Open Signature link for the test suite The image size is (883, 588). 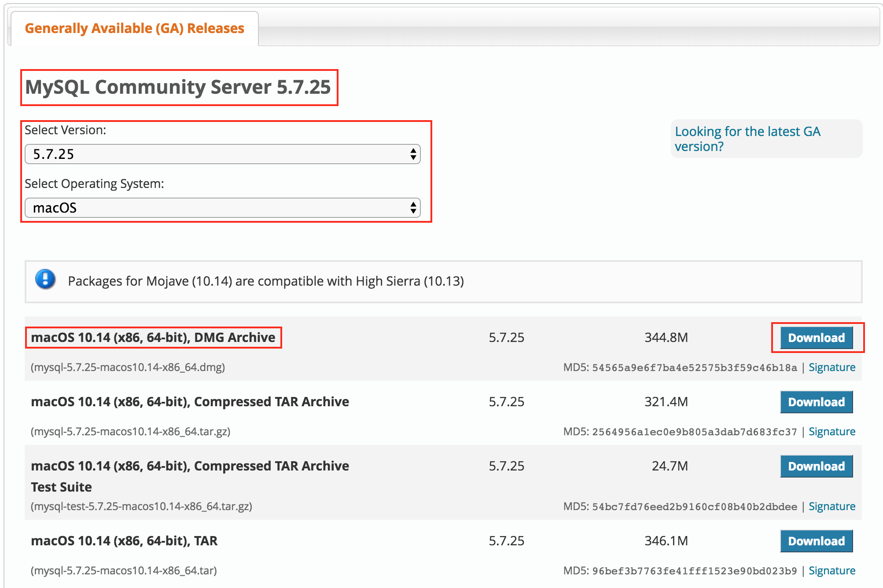(x=831, y=507)
